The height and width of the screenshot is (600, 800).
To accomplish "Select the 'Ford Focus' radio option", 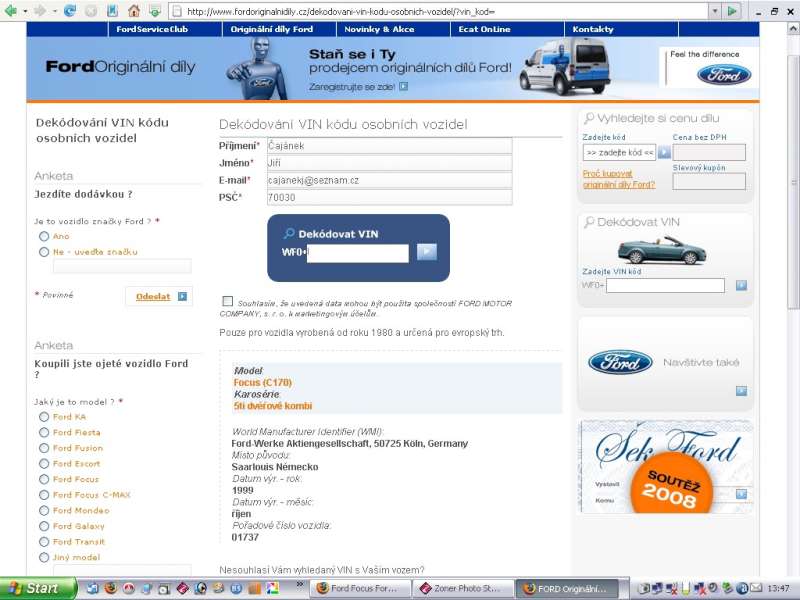I will (44, 479).
